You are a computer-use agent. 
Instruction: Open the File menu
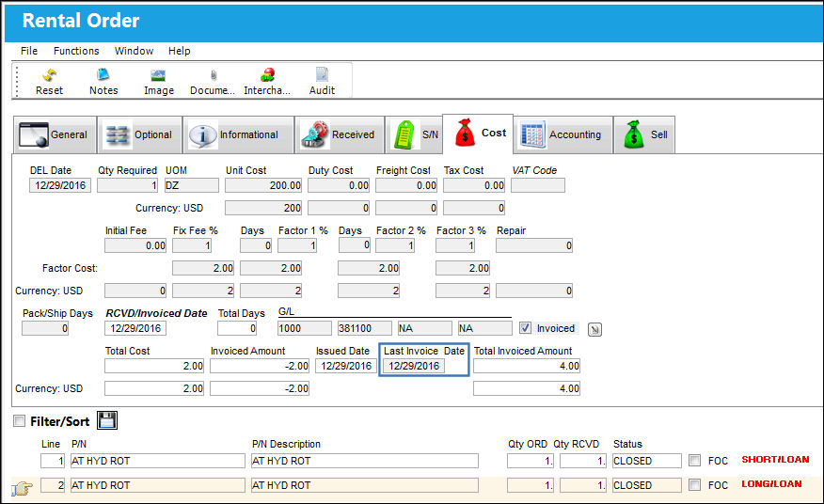click(29, 51)
